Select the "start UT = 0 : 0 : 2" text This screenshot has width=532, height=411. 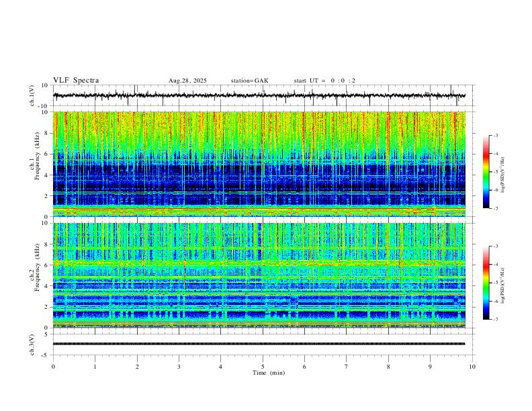click(324, 81)
